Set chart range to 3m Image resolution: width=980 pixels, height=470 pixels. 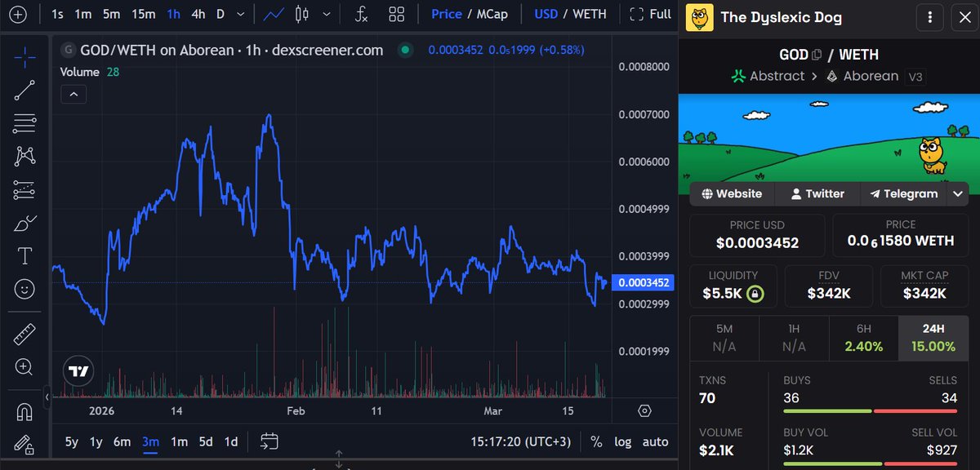pos(150,441)
